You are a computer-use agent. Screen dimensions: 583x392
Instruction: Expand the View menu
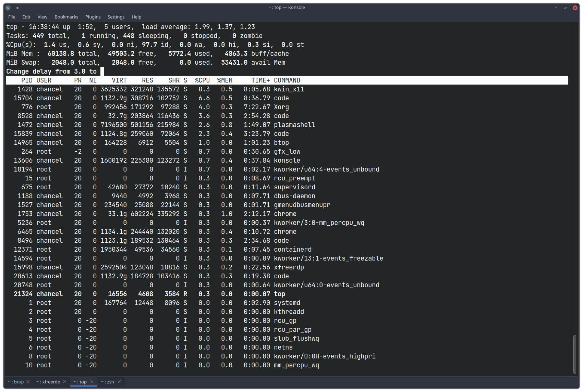coord(42,17)
